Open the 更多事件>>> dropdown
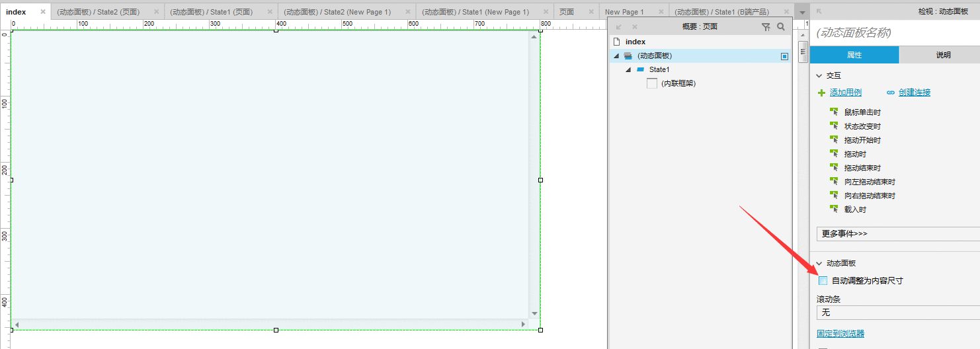The width and height of the screenshot is (980, 349). tap(898, 233)
